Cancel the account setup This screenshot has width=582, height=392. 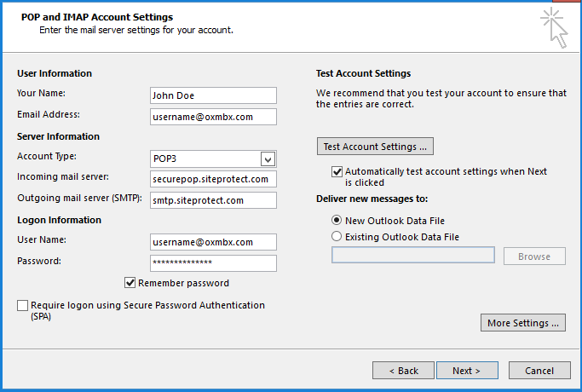click(x=539, y=371)
